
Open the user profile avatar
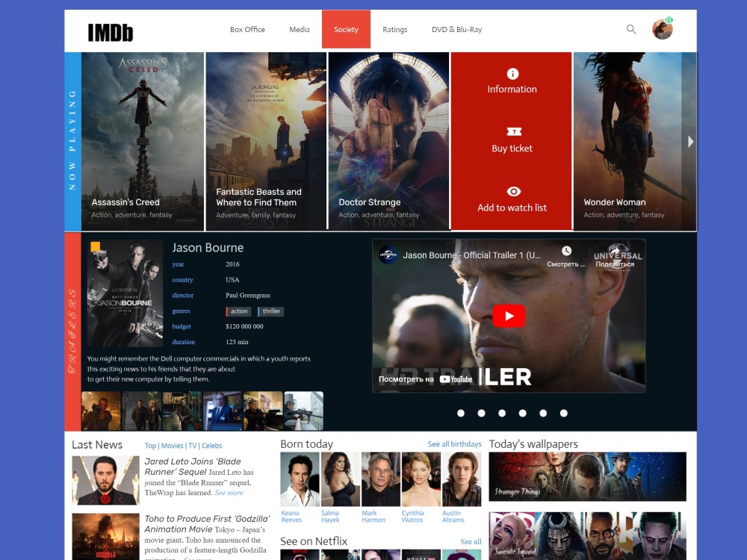(x=662, y=29)
